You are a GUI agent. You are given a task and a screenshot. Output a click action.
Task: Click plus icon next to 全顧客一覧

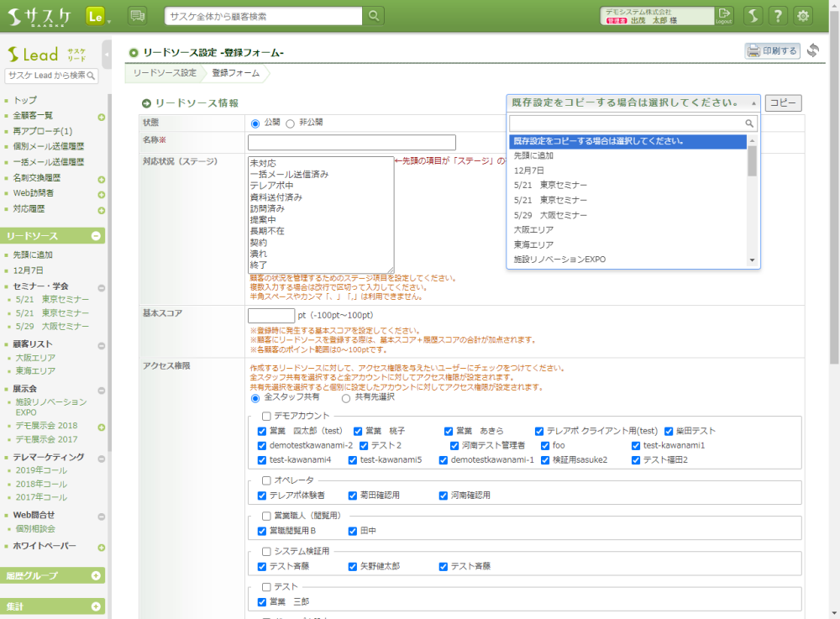(101, 117)
